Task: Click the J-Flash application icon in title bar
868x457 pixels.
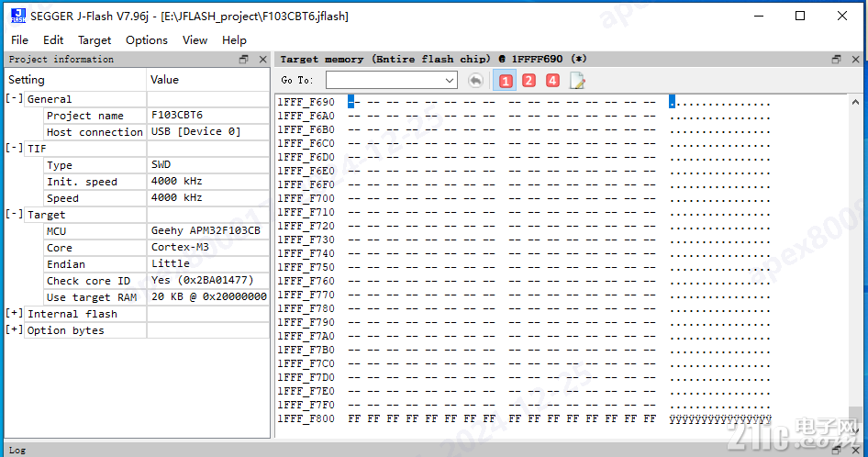Action: 18,17
